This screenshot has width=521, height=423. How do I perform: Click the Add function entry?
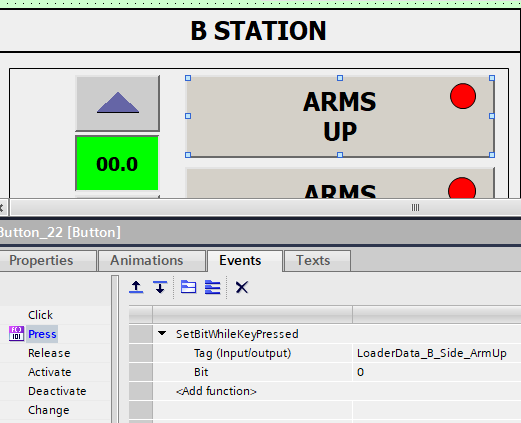216,391
